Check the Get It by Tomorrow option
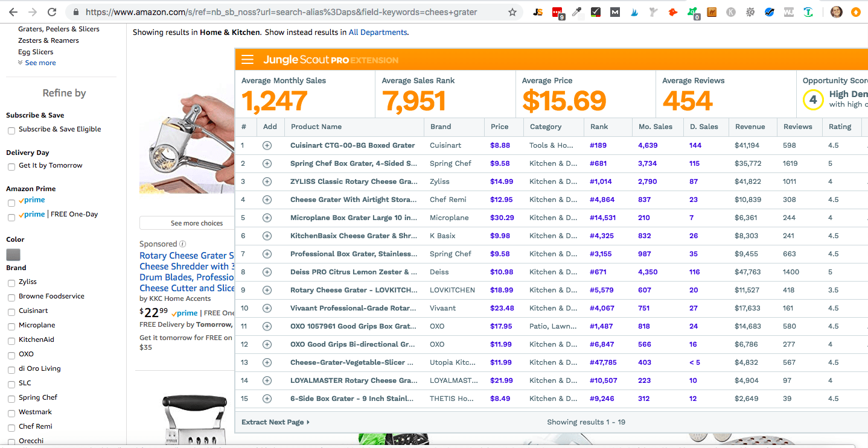868x448 pixels. (11, 166)
